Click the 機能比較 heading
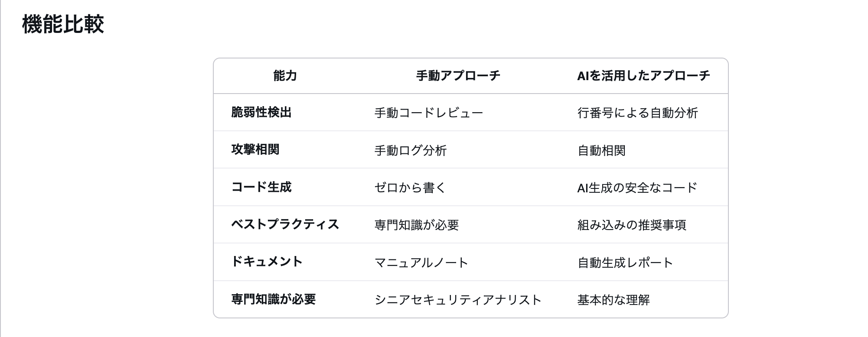This screenshot has height=337, width=868. point(63,24)
